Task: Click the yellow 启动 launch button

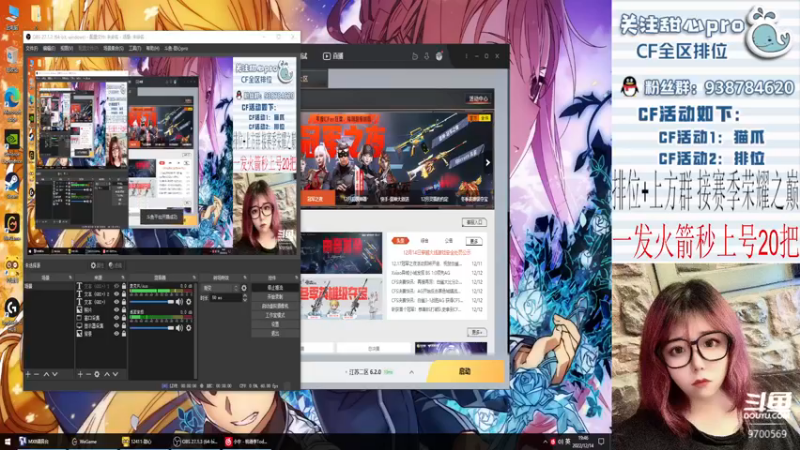Action: pos(465,371)
